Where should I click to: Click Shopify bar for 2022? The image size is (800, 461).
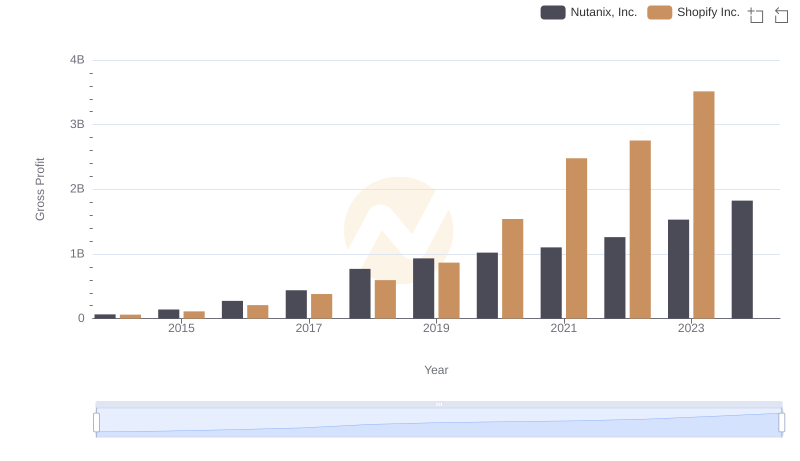pyautogui.click(x=640, y=229)
